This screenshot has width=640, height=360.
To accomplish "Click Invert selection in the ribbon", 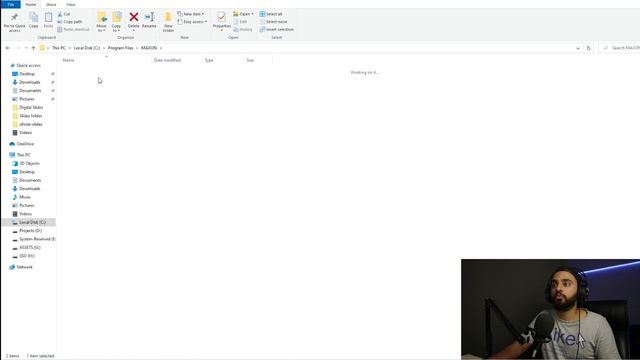I will 277,29.
